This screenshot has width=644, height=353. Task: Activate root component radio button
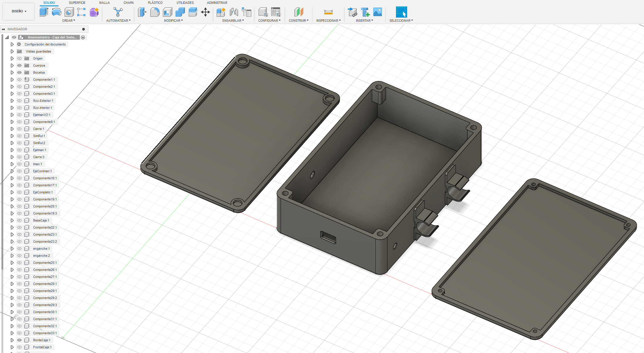click(x=83, y=37)
